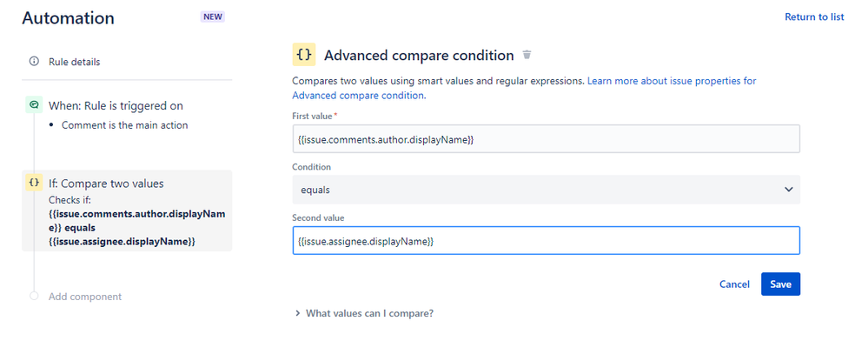This screenshot has width=868, height=361.
Task: Open Learn more about issue properties link
Action: [672, 81]
